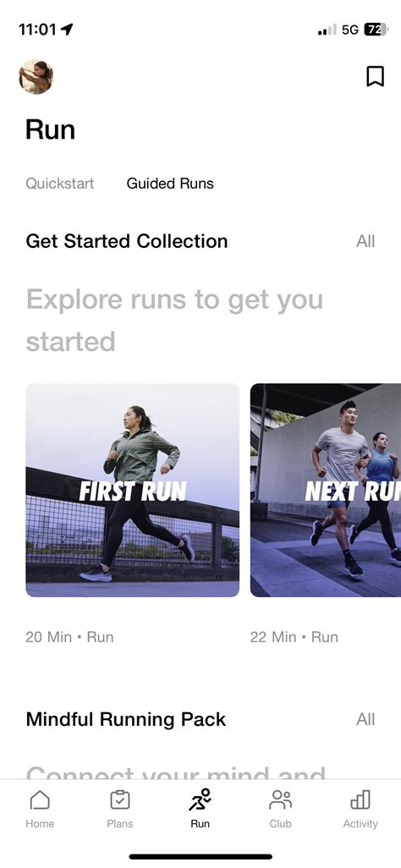Tap the Get Started Collection heading
This screenshot has height=868, width=401.
click(127, 241)
